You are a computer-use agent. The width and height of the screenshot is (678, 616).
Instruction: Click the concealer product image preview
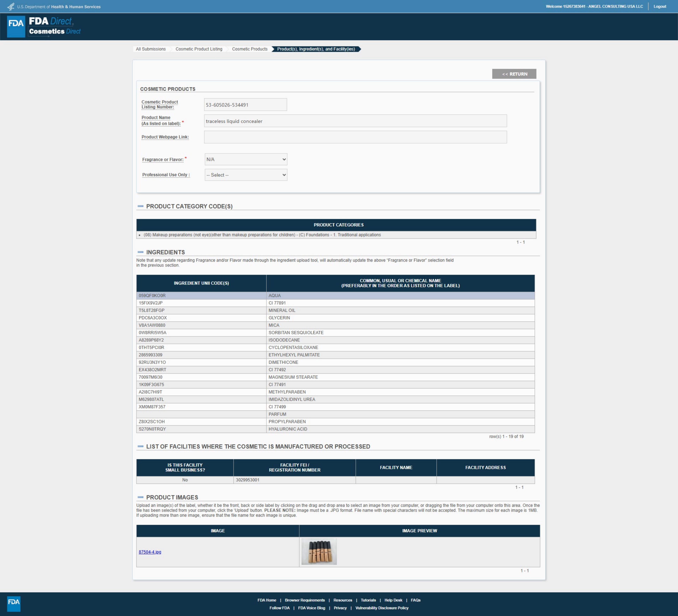point(319,551)
